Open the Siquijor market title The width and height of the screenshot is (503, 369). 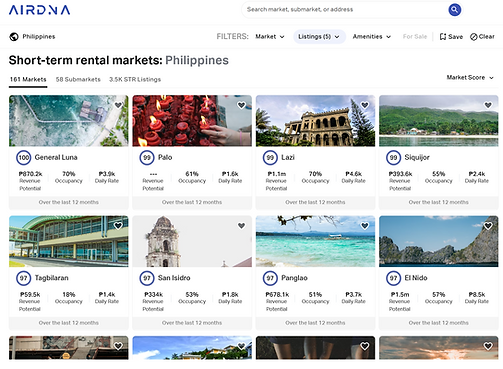[x=417, y=157]
